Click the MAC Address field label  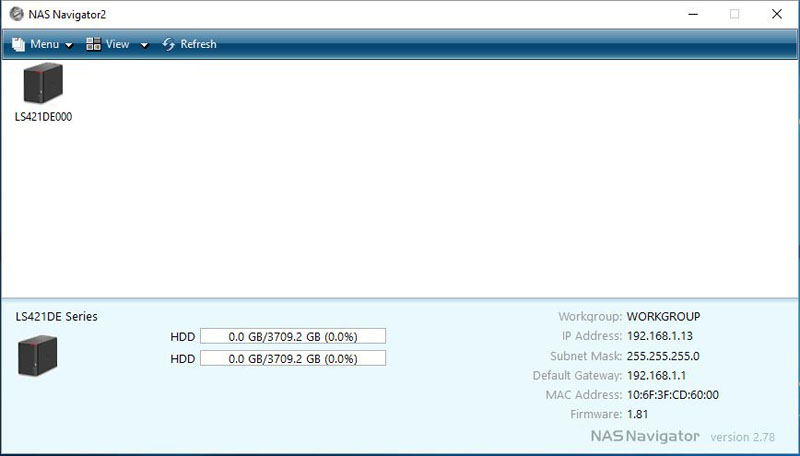point(584,395)
